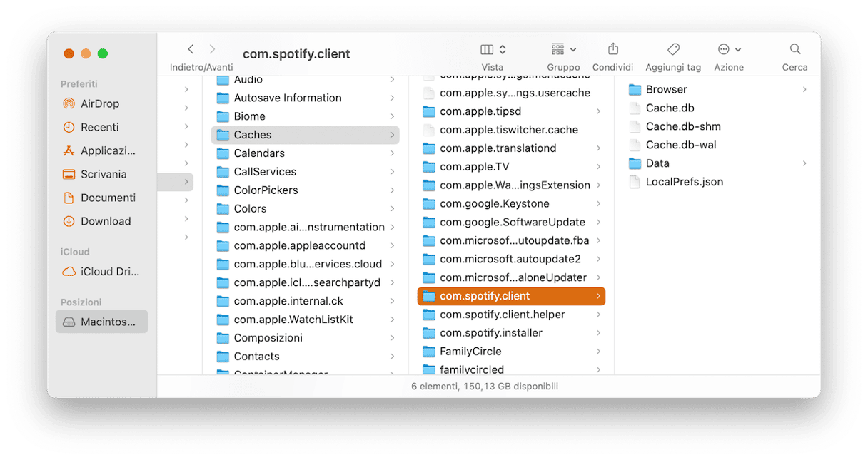
Task: Select the ColorPickers folder
Action: 305,190
